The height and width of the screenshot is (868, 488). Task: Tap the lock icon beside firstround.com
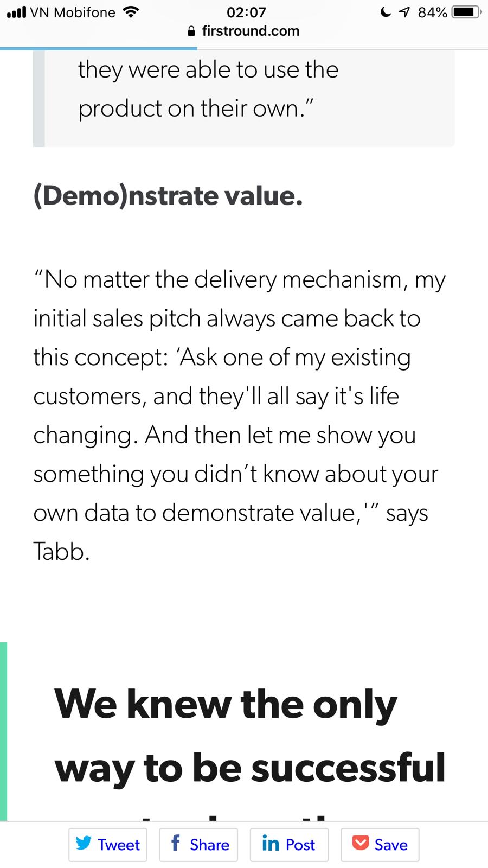191,31
